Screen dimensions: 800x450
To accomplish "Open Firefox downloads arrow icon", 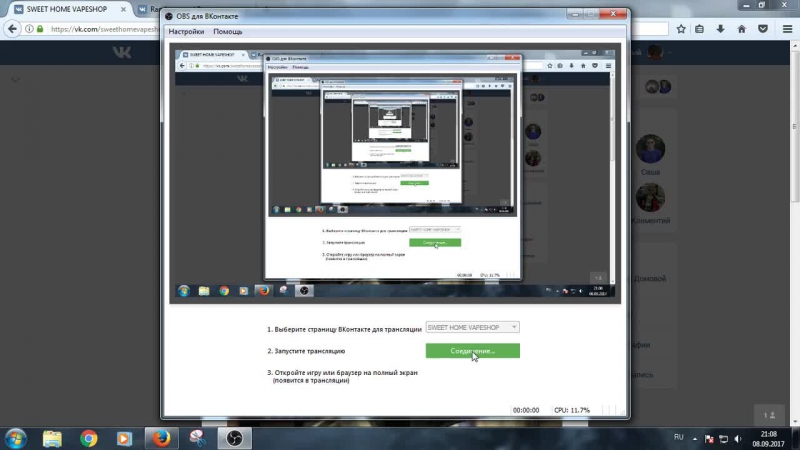I will pyautogui.click(x=721, y=29).
